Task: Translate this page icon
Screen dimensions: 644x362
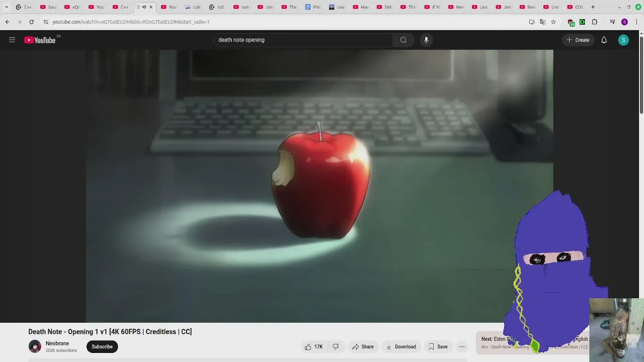Action: [x=542, y=22]
